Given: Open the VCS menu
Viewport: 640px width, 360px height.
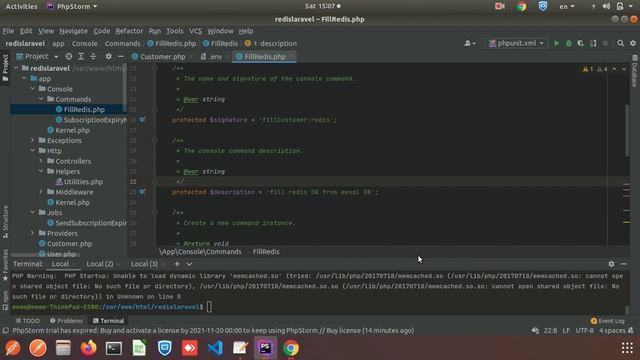Looking at the screenshot, I should coord(195,31).
